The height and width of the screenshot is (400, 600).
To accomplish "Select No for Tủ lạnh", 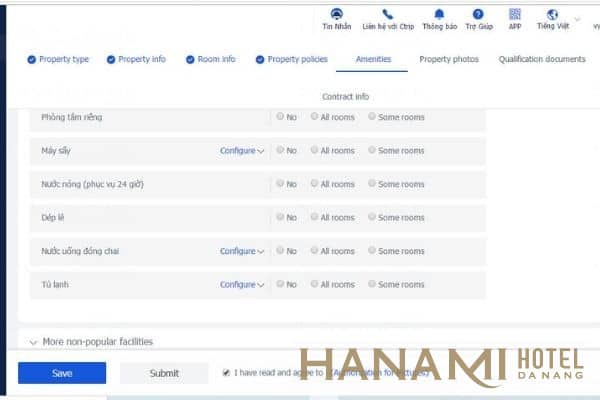I will (280, 284).
